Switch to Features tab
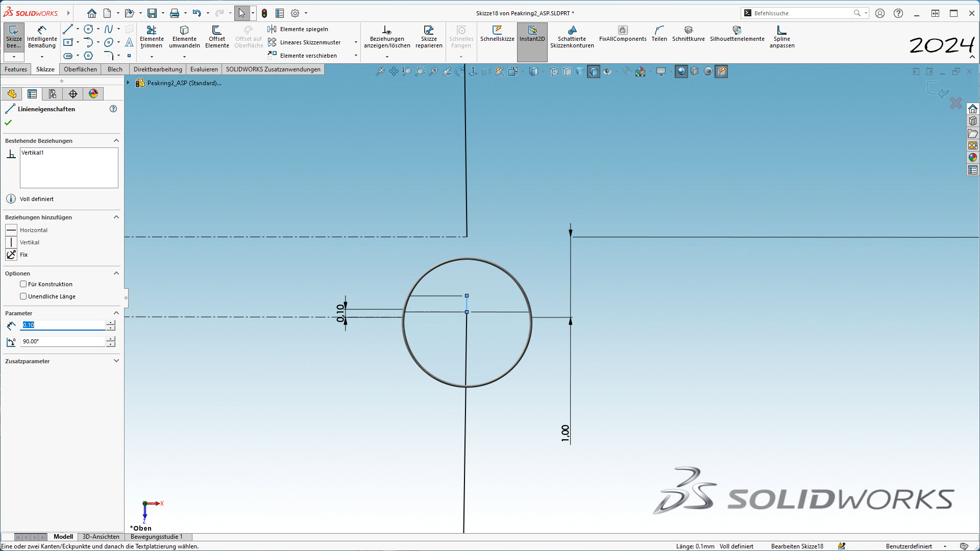The height and width of the screenshot is (551, 980). (16, 69)
